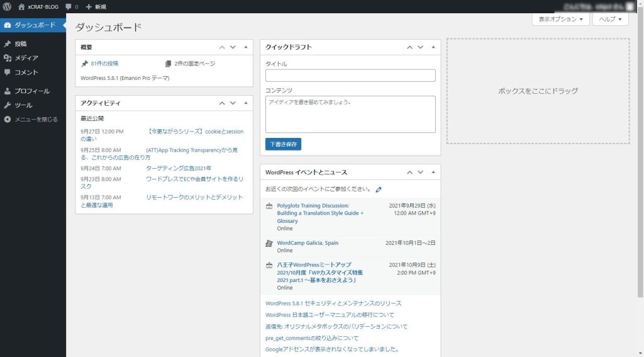Open the 八王子WordPressミートアップ event link
Image resolution: width=644 pixels, height=357 pixels.
[320, 272]
